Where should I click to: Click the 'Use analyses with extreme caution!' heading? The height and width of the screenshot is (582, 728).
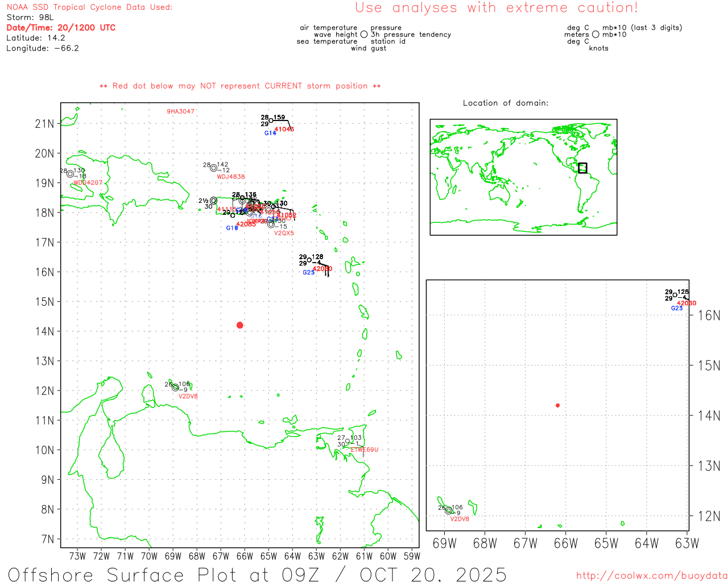(496, 8)
